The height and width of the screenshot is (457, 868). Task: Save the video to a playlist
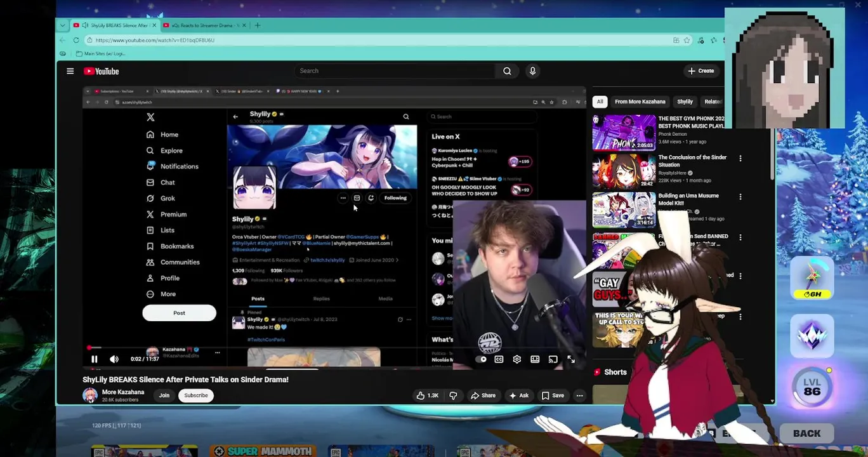coord(553,395)
